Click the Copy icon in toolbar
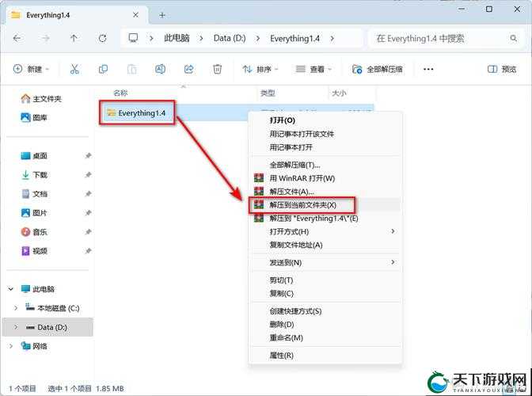The width and height of the screenshot is (532, 396). tap(103, 69)
